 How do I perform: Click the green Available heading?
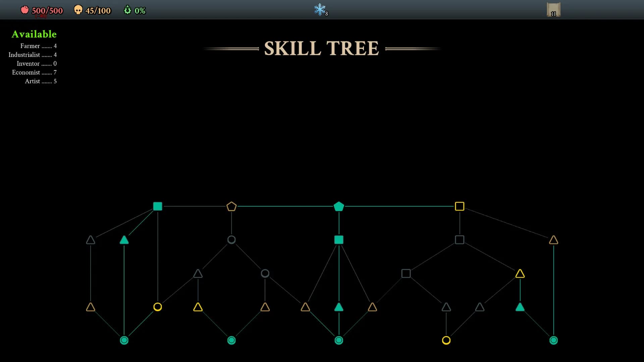point(34,34)
